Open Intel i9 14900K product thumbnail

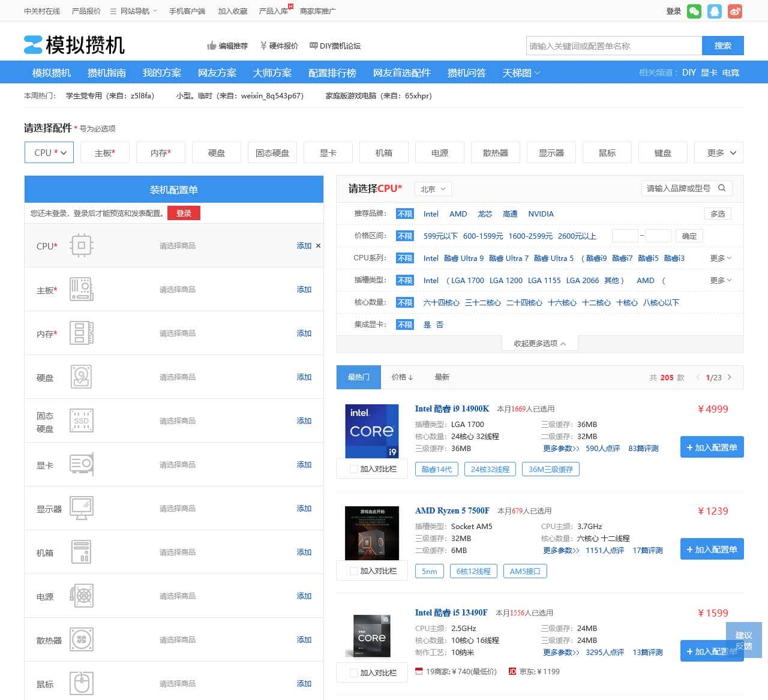click(x=372, y=431)
